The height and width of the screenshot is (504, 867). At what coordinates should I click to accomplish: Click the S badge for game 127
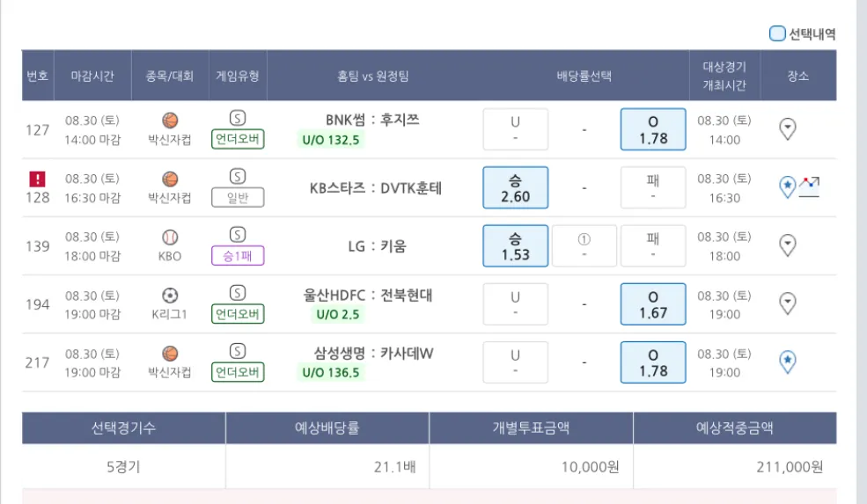click(x=238, y=119)
